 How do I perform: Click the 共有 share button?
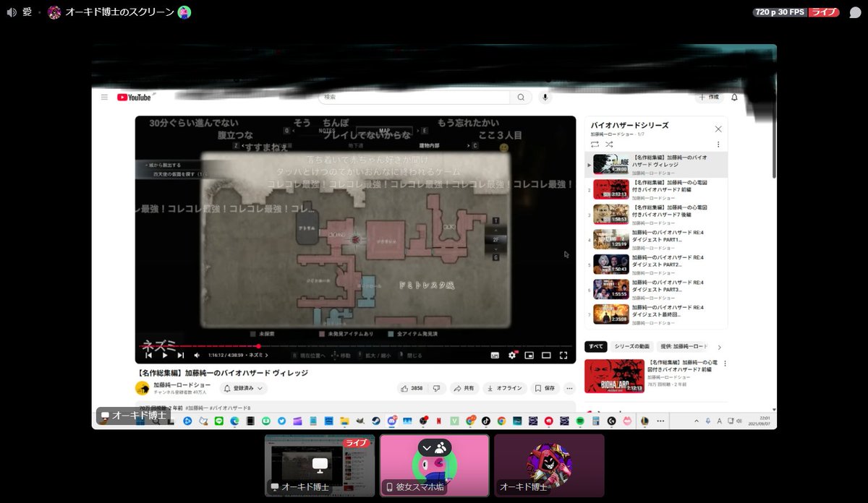click(464, 388)
